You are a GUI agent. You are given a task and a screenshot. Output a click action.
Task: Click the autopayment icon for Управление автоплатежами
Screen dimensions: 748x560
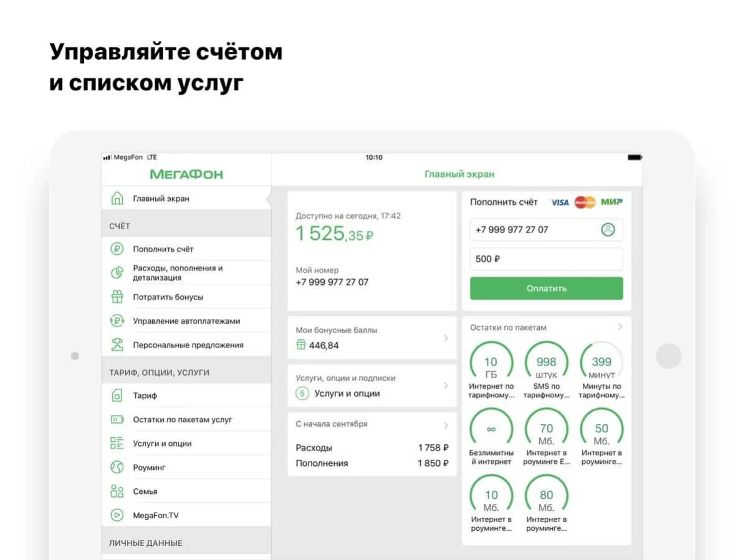(117, 321)
